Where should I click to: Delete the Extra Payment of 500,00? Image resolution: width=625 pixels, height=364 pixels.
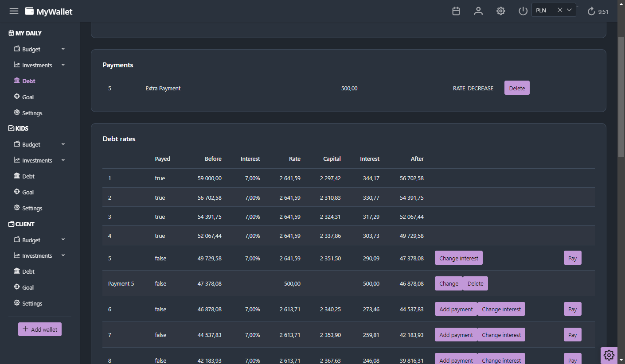pos(517,88)
